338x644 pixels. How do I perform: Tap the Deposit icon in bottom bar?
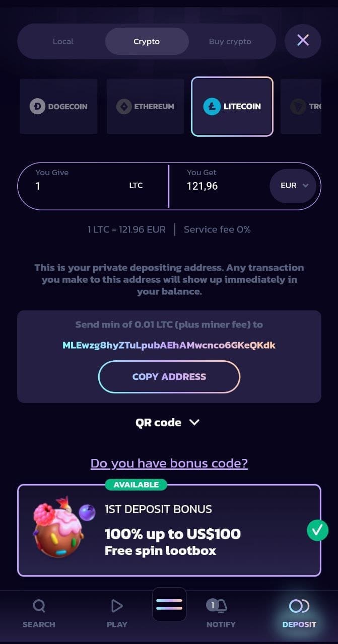pos(299,613)
